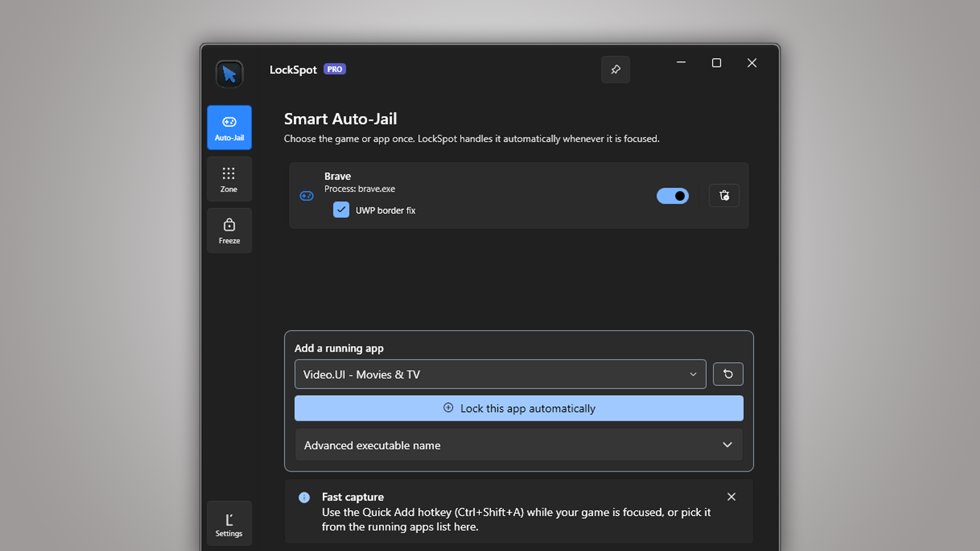Click the Brave entry title
The image size is (980, 551).
click(x=337, y=177)
